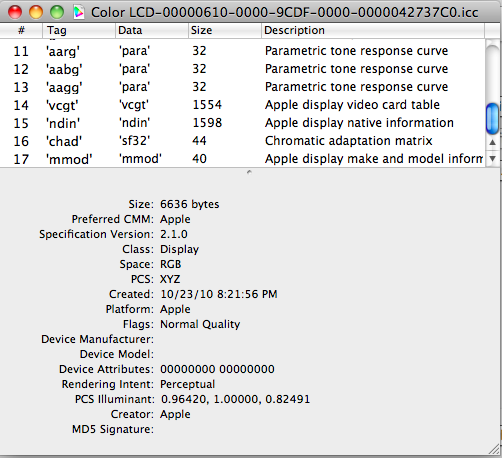Sort by the 'Size' column header
502x458 pixels.
(225, 30)
